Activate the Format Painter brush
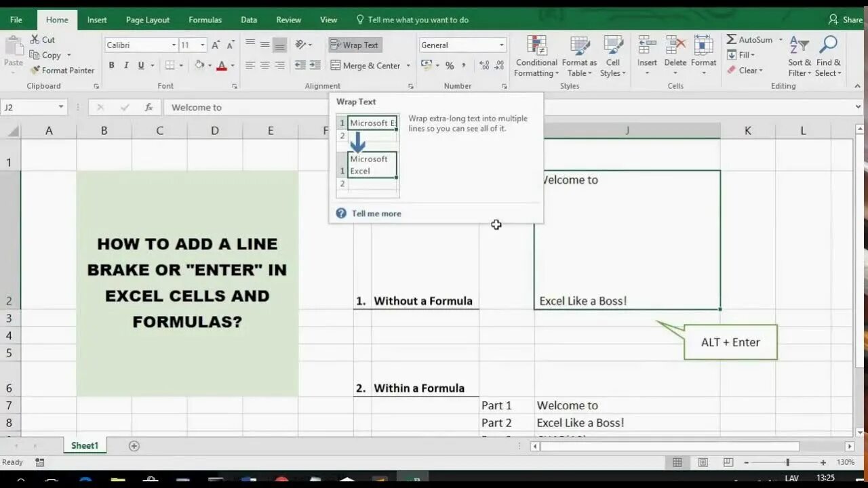Viewport: 868px width, 488px height. coord(62,70)
